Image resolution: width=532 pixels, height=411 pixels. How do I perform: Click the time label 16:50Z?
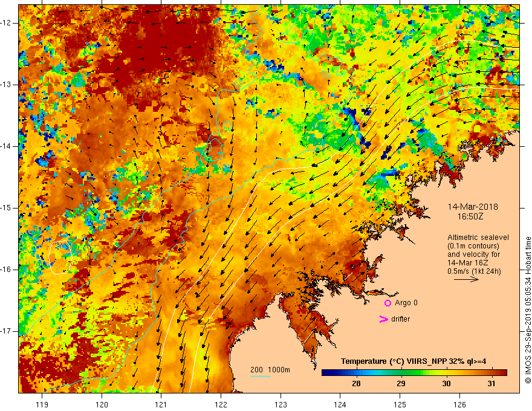pyautogui.click(x=470, y=216)
